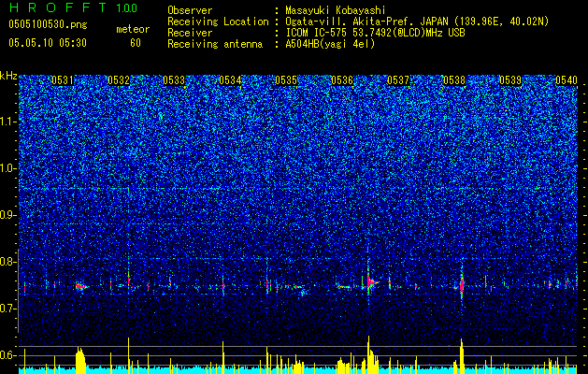Click the HROFFT program title text
The image size is (588, 374).
(58, 7)
